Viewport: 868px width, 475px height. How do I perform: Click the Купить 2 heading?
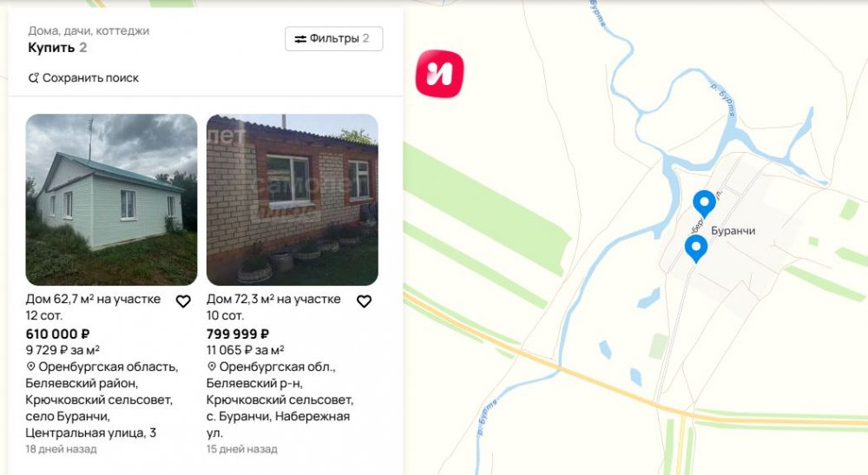tap(57, 48)
